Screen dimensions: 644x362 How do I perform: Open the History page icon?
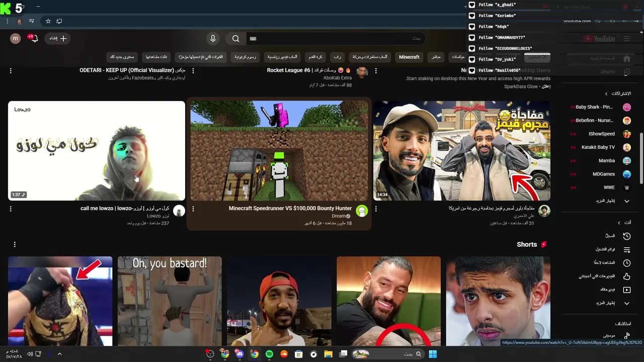(627, 236)
